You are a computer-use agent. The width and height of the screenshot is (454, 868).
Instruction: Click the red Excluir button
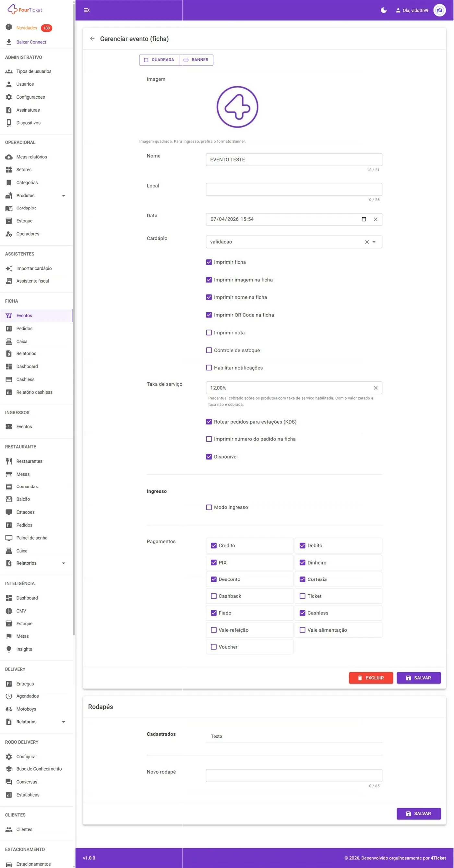coord(371,678)
